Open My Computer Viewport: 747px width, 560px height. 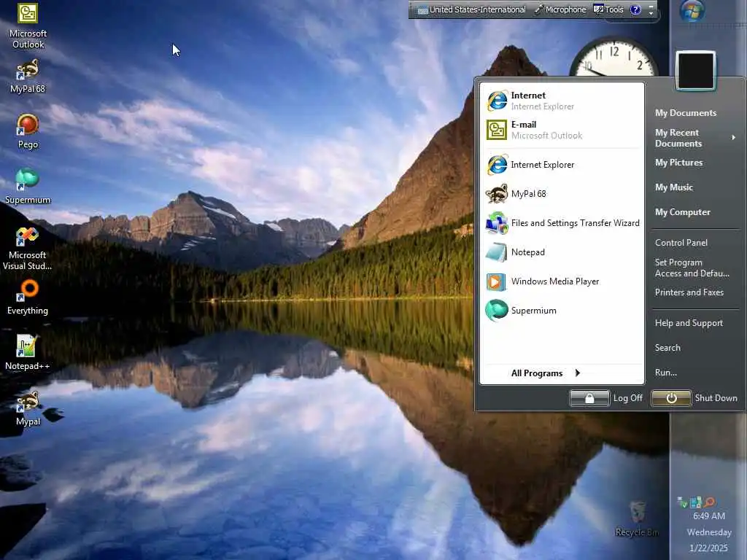(682, 212)
